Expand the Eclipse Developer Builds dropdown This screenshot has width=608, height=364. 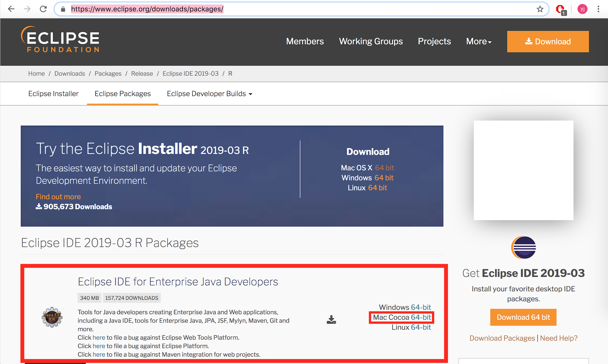209,94
